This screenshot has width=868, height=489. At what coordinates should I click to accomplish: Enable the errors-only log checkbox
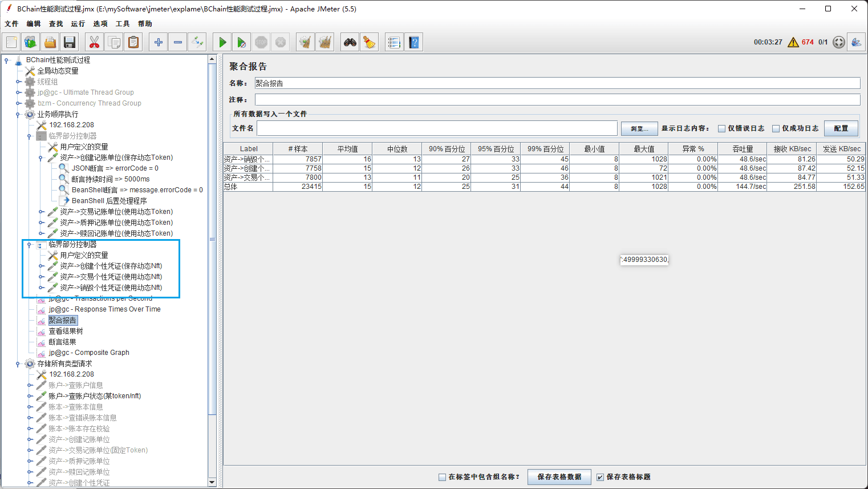(x=721, y=128)
